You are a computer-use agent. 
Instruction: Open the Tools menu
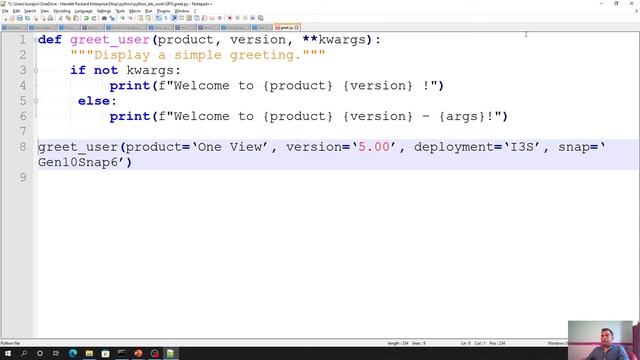tap(120, 11)
